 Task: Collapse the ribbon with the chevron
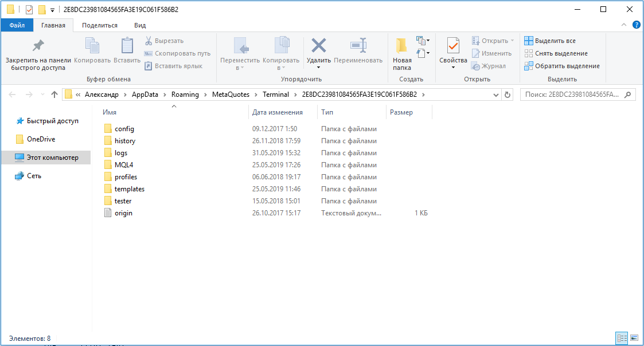tap(625, 25)
